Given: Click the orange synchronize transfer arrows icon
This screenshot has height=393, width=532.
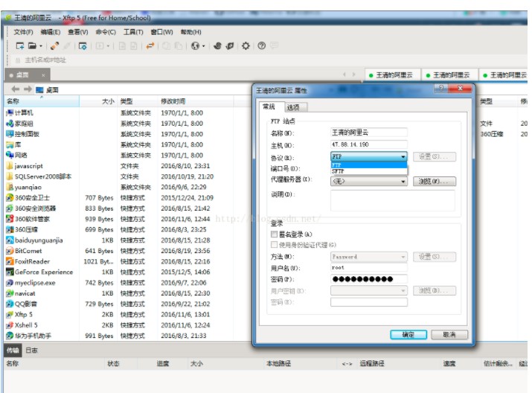Looking at the screenshot, I should click(150, 45).
